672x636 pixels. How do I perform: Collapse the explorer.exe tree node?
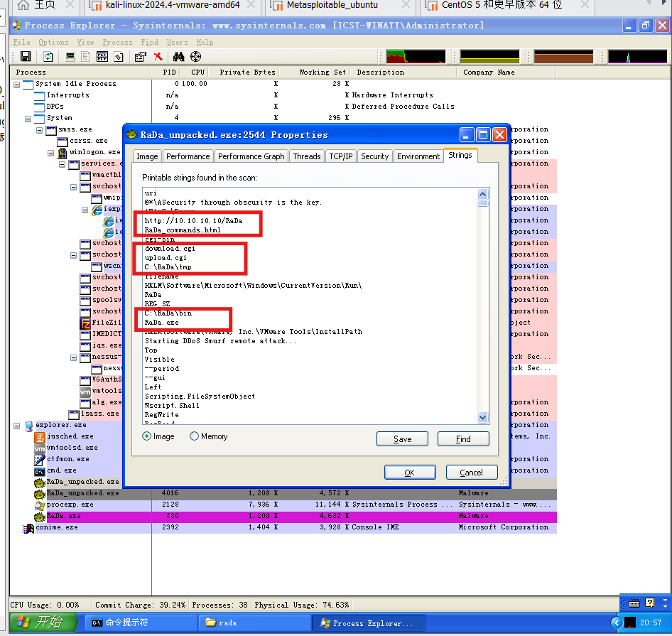[x=17, y=426]
